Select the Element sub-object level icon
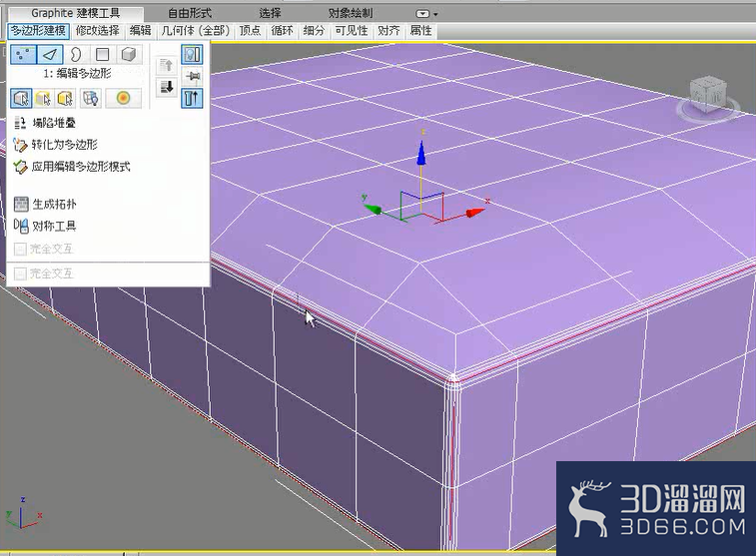 129,54
